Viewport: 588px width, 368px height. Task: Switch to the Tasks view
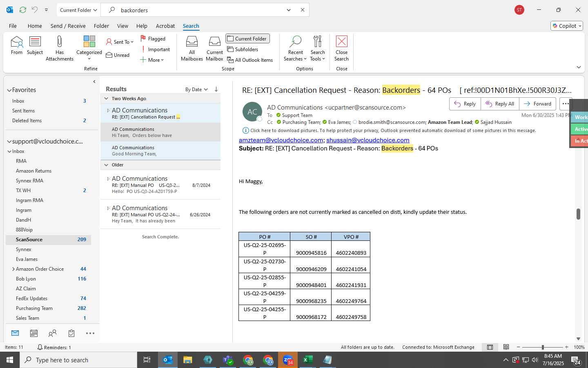point(71,333)
